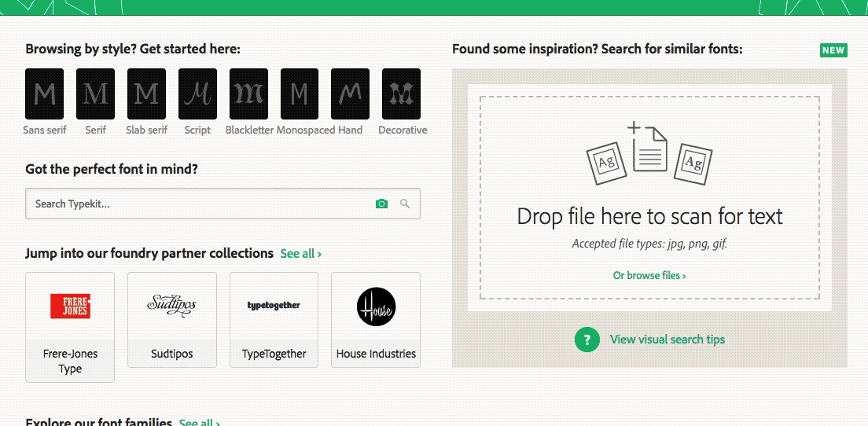
Task: Click the Frere-Jones Type label
Action: coord(70,361)
